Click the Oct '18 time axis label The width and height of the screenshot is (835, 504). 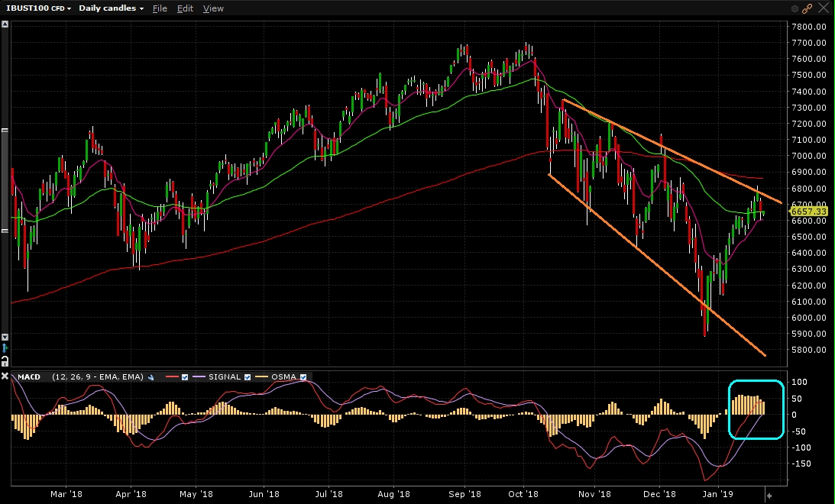523,494
